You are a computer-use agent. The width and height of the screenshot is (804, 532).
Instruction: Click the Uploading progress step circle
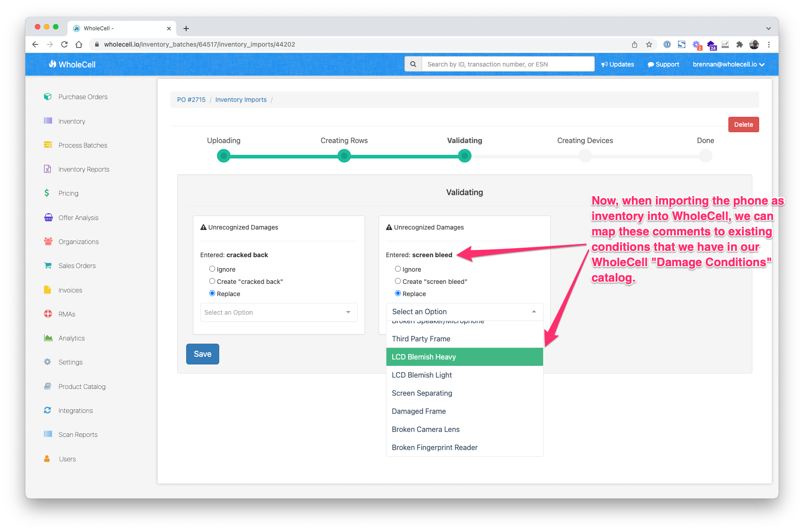tap(224, 156)
